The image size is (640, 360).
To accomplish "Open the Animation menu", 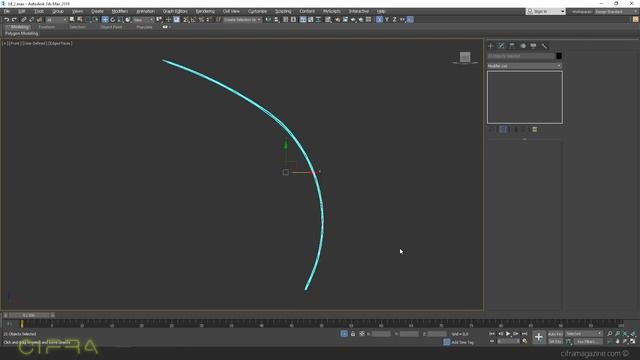I will point(145,11).
